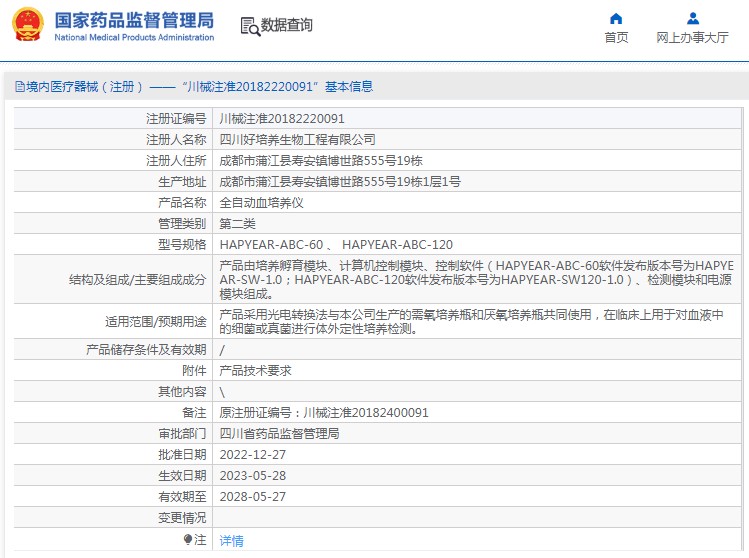Select registrant name 四川好培养生物工程有限公司
The height and width of the screenshot is (558, 749).
coord(297,140)
